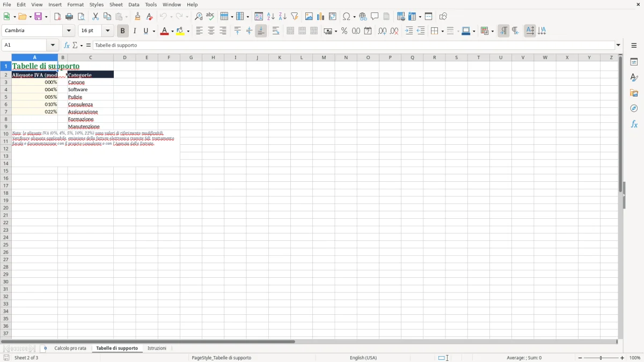Open the Background Color dropdown arrow
The image size is (644, 362).
188,31
